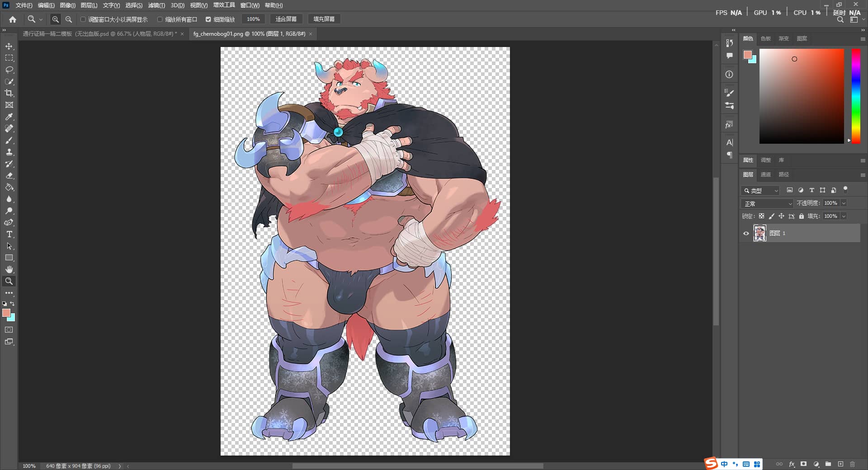Click the Home icon in options bar
This screenshot has height=470, width=868.
[13, 19]
